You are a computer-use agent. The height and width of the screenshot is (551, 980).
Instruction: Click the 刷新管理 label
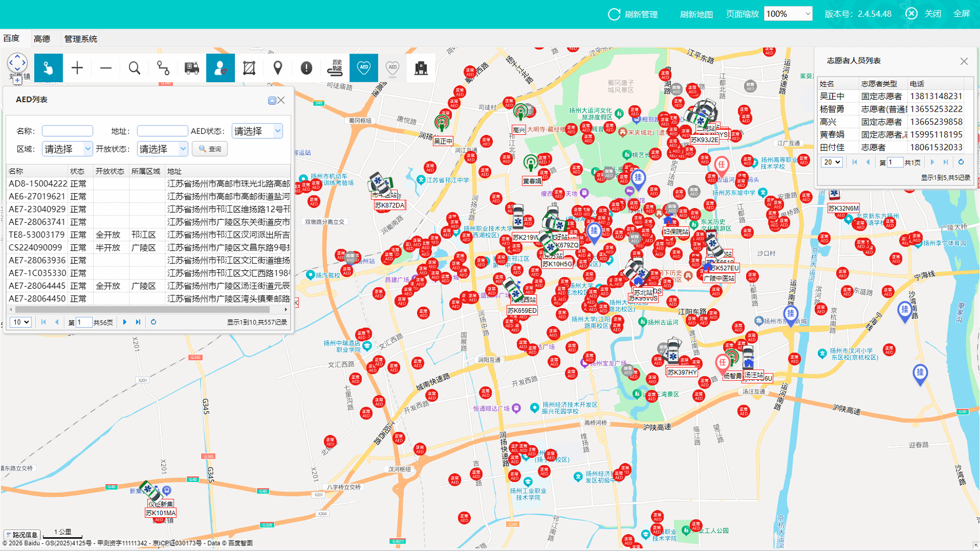click(x=641, y=14)
